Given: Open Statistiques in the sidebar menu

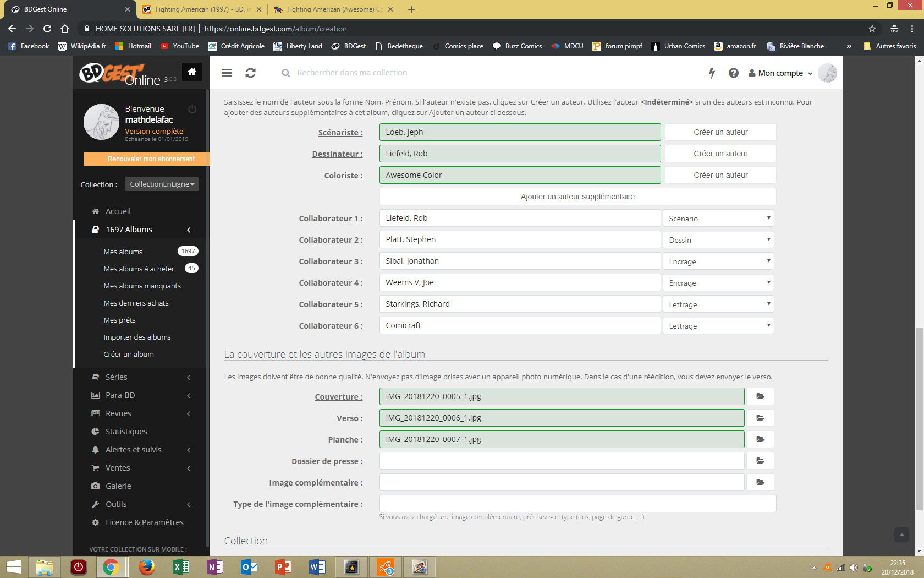Looking at the screenshot, I should [x=127, y=432].
